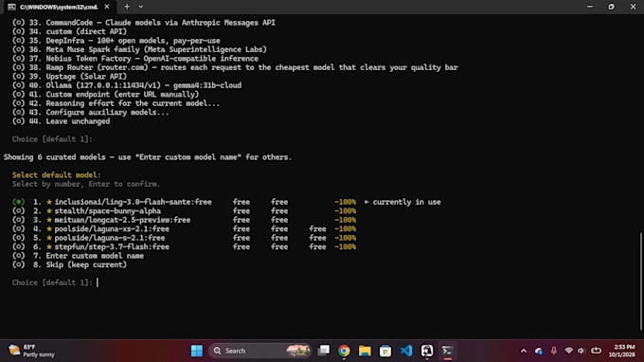Screen dimensions: 644x362
Task: Open the Windows Start menu
Action: pyautogui.click(x=197, y=351)
